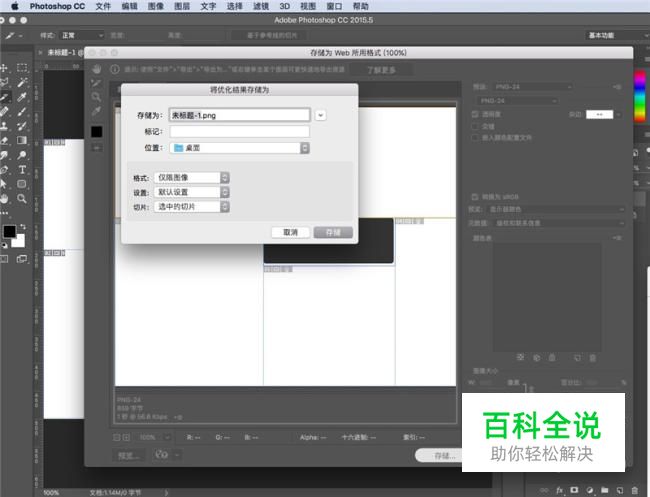Open the PNG-24 preset dropdown
The height and width of the screenshot is (497, 650).
point(533,87)
